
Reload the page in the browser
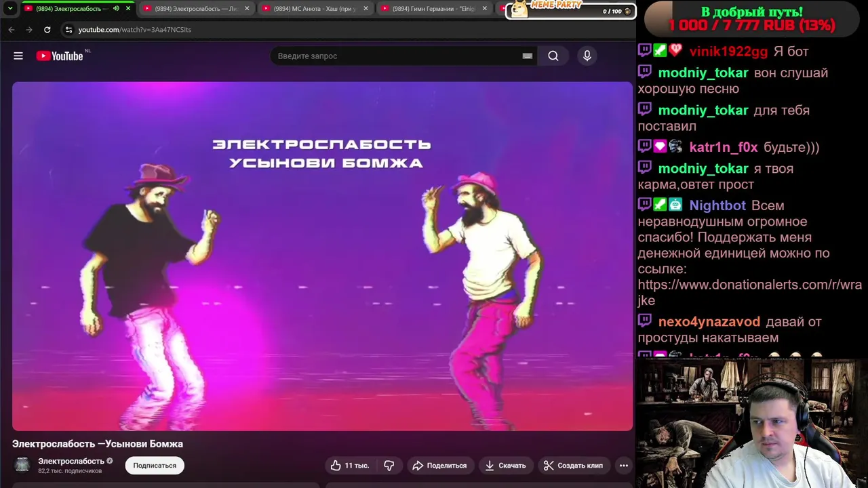pos(47,30)
